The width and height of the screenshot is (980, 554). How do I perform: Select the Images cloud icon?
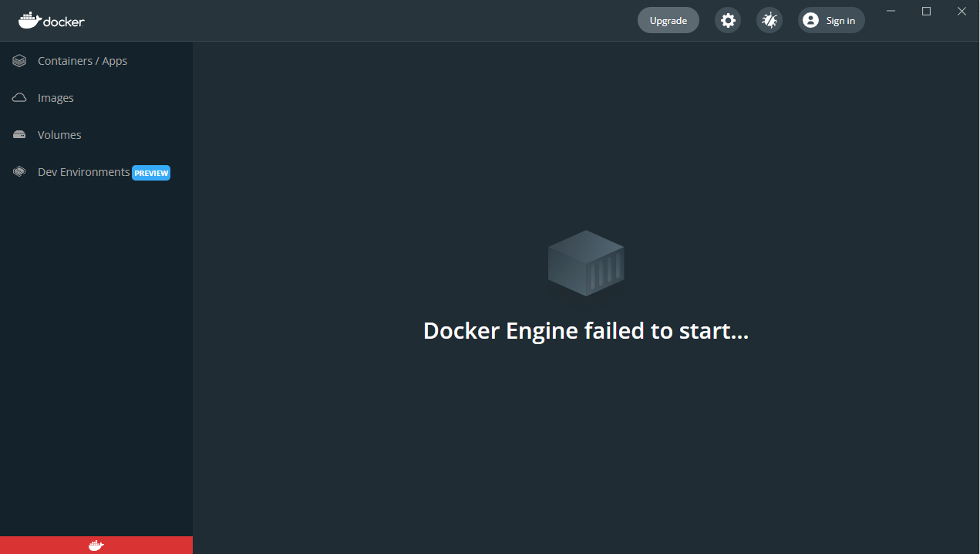point(19,98)
